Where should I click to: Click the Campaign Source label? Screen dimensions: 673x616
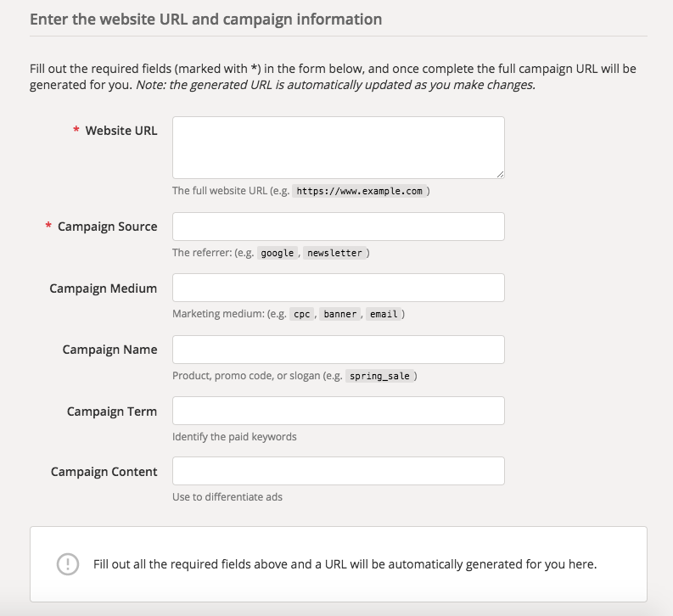pos(107,227)
